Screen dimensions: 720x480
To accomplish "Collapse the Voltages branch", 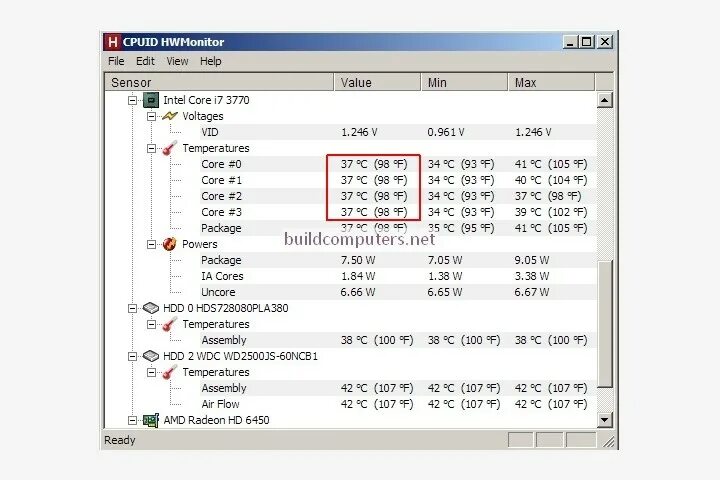I will [151, 116].
